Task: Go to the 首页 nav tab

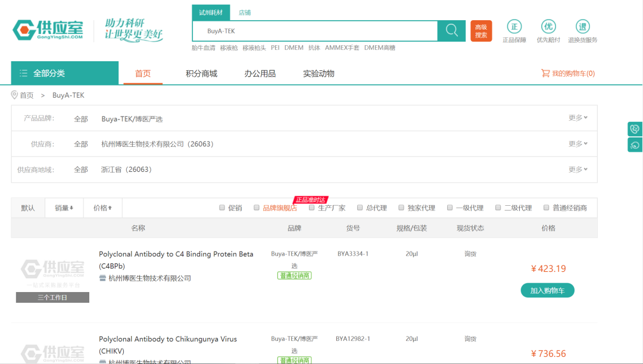Action: tap(143, 73)
